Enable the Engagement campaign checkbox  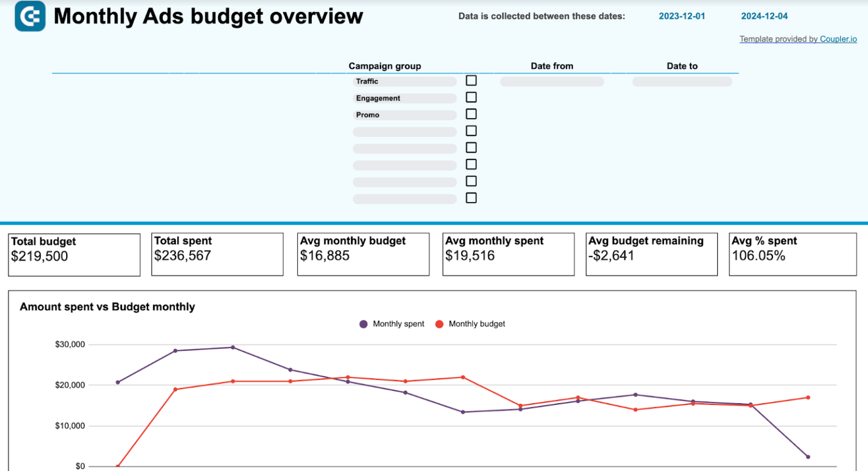pyautogui.click(x=471, y=97)
